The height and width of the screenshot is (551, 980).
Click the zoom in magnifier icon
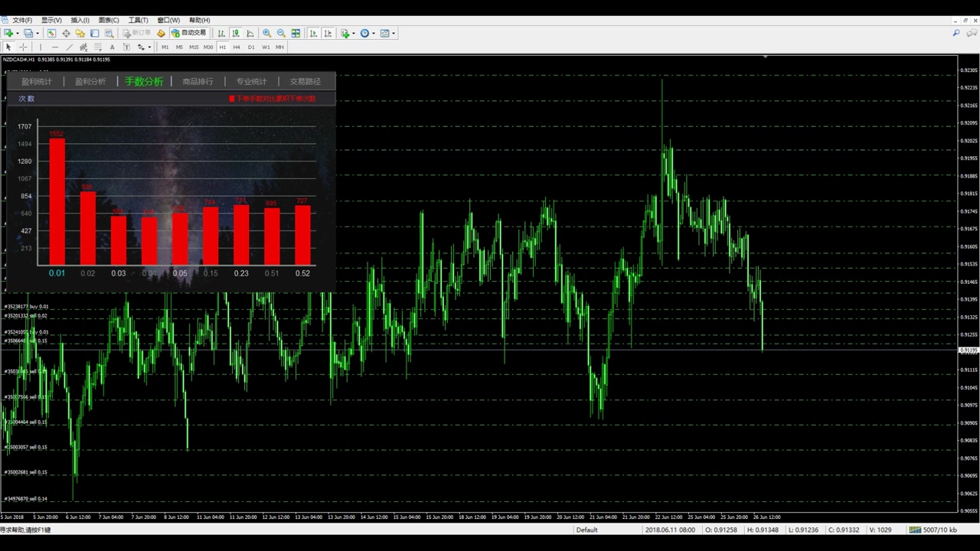click(x=266, y=33)
